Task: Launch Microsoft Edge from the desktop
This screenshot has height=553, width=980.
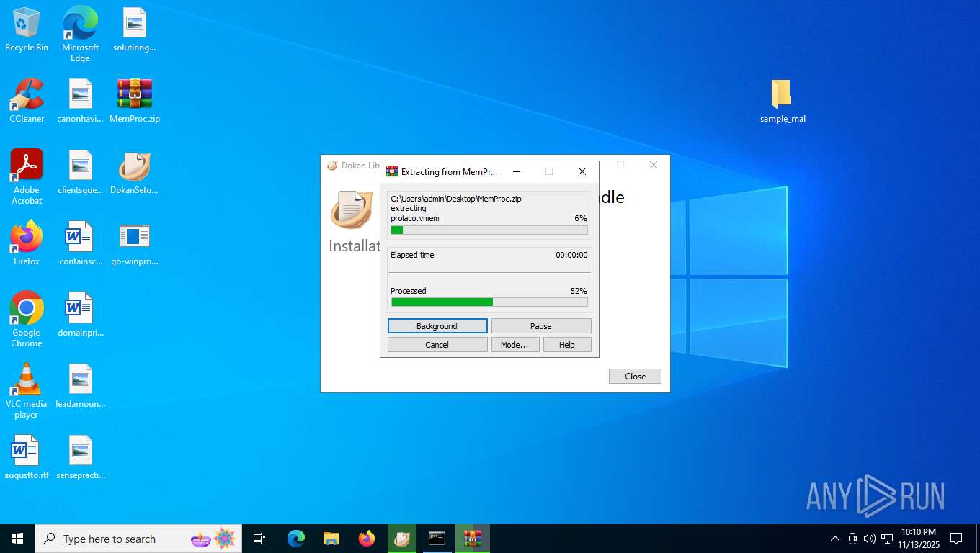Action: (80, 34)
